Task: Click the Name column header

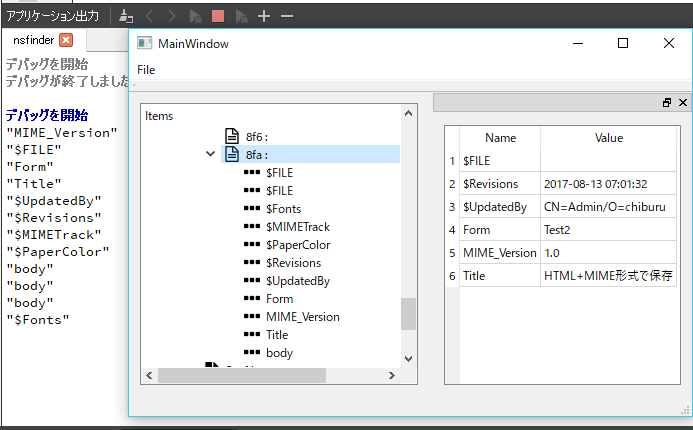Action: pos(500,138)
